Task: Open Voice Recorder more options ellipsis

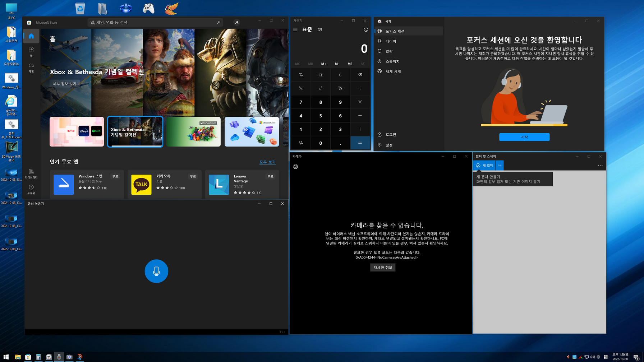Action: click(x=282, y=332)
